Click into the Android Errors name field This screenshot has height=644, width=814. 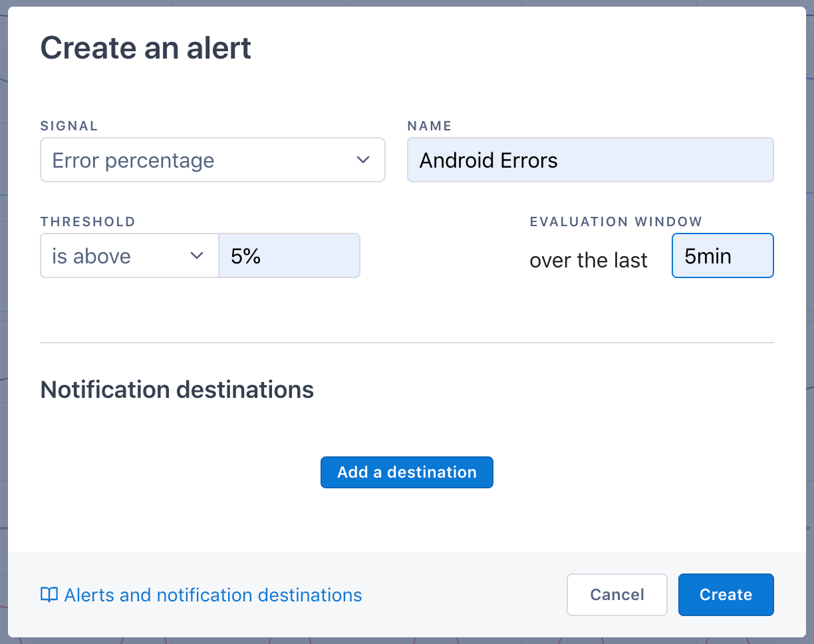point(590,160)
